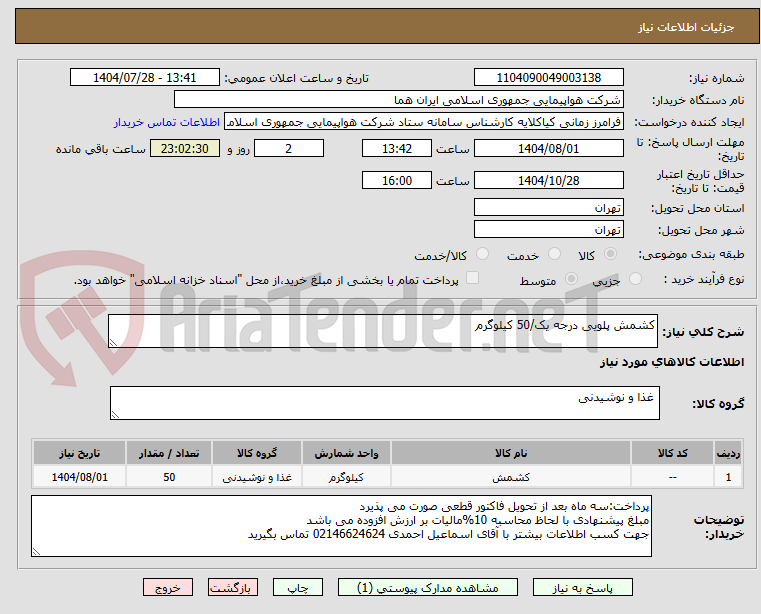Click the جزئیات اطلاعات نیاز header title

pos(685,27)
